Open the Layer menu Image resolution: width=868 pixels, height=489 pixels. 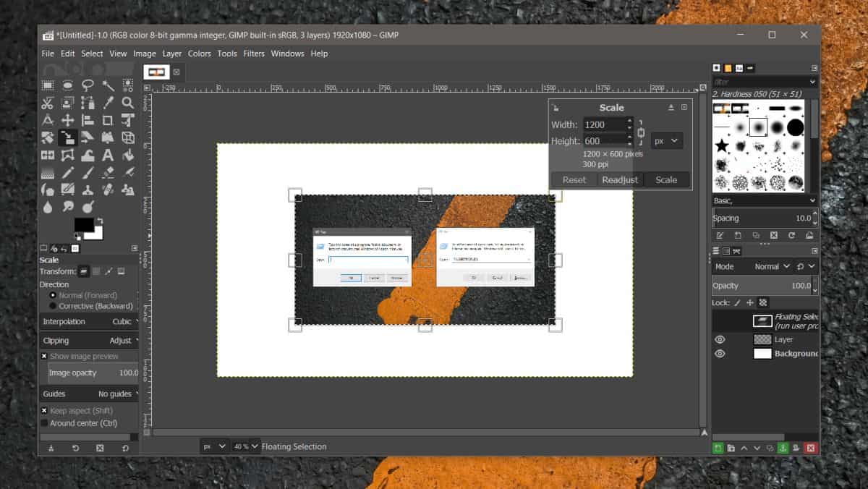(x=172, y=54)
